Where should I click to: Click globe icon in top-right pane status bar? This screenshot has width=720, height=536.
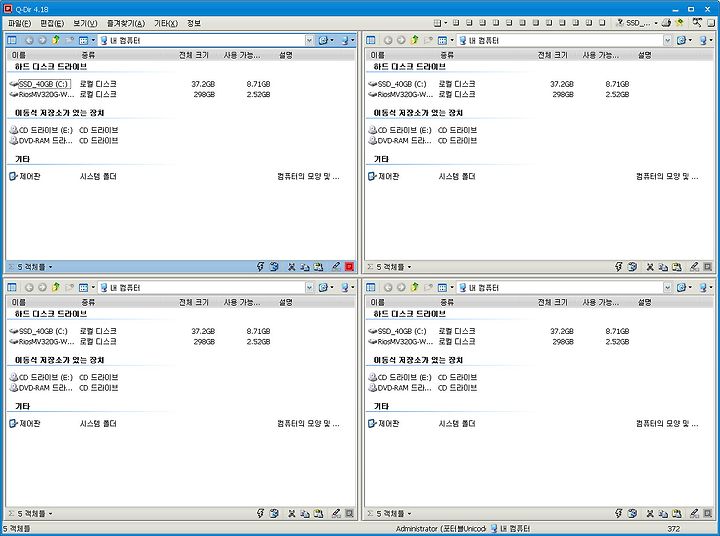click(x=632, y=266)
